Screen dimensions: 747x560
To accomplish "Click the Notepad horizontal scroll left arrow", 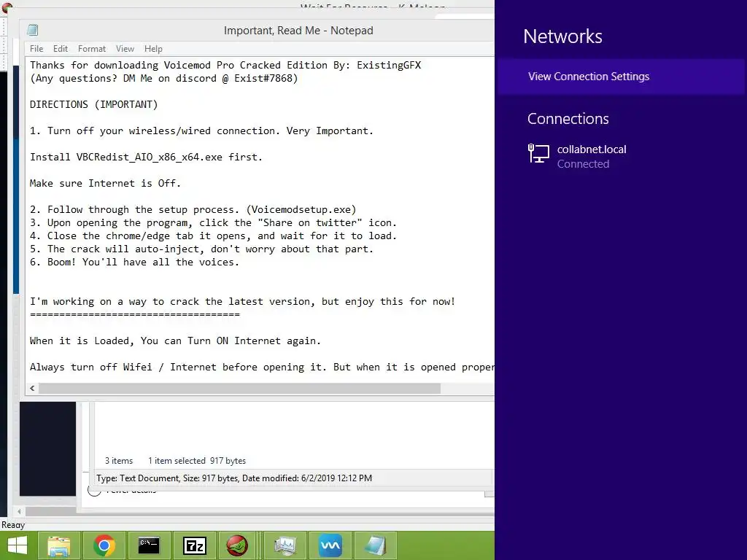I will point(32,388).
